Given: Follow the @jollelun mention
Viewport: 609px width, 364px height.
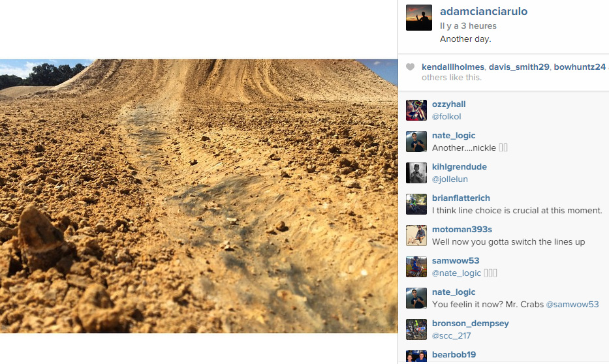Looking at the screenshot, I should [450, 179].
